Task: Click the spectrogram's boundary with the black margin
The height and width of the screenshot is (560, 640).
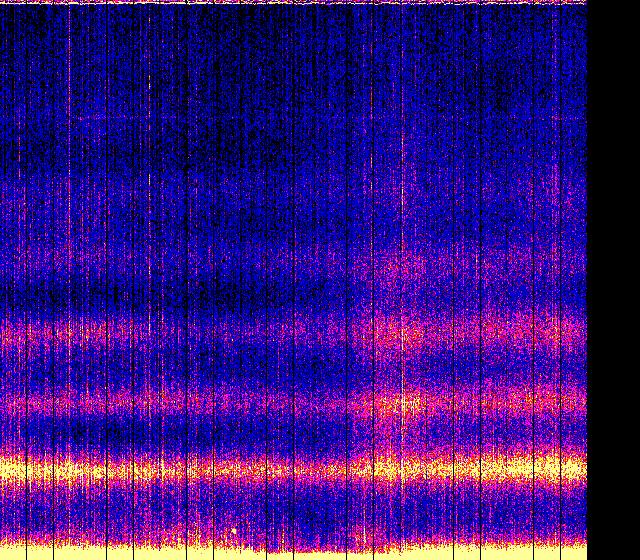Action: click(x=587, y=280)
